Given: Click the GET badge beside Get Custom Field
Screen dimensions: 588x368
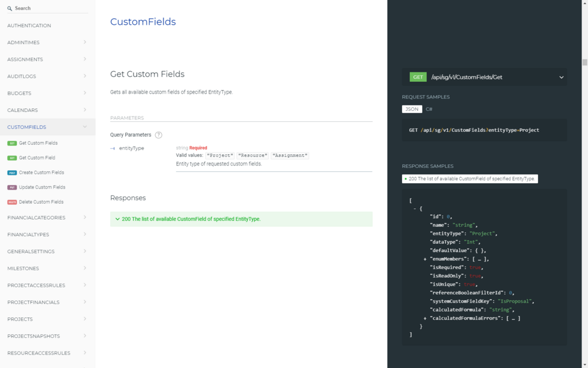Looking at the screenshot, I should (x=12, y=158).
